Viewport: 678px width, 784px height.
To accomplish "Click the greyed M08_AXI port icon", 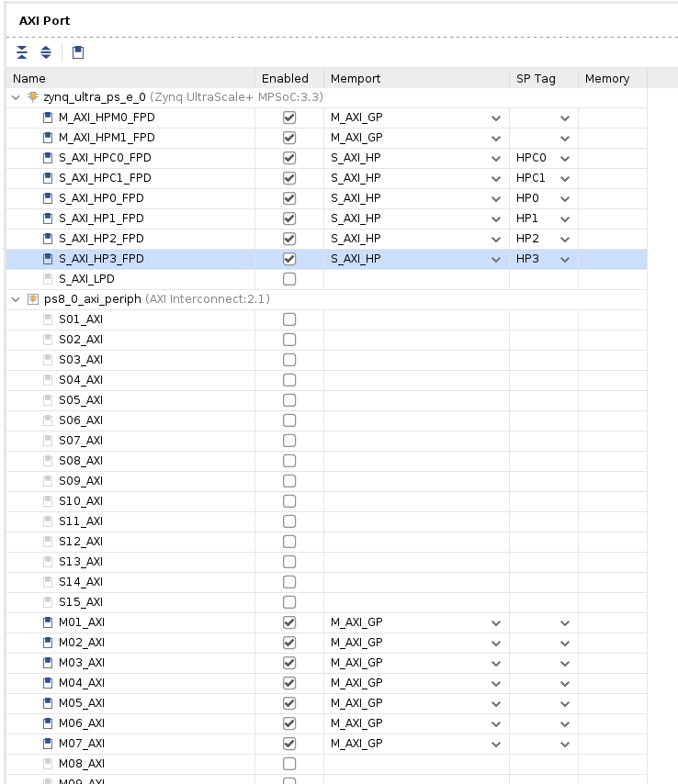I will 48,764.
